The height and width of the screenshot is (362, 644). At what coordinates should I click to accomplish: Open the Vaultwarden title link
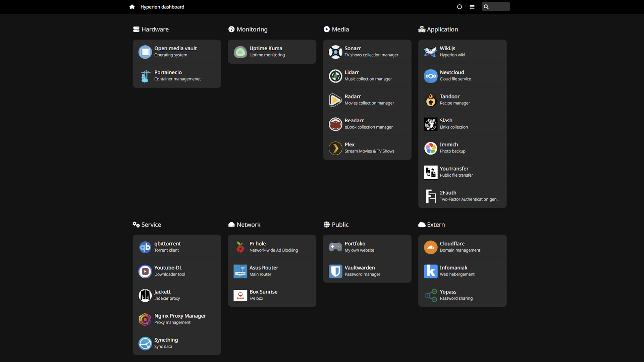pos(360,268)
